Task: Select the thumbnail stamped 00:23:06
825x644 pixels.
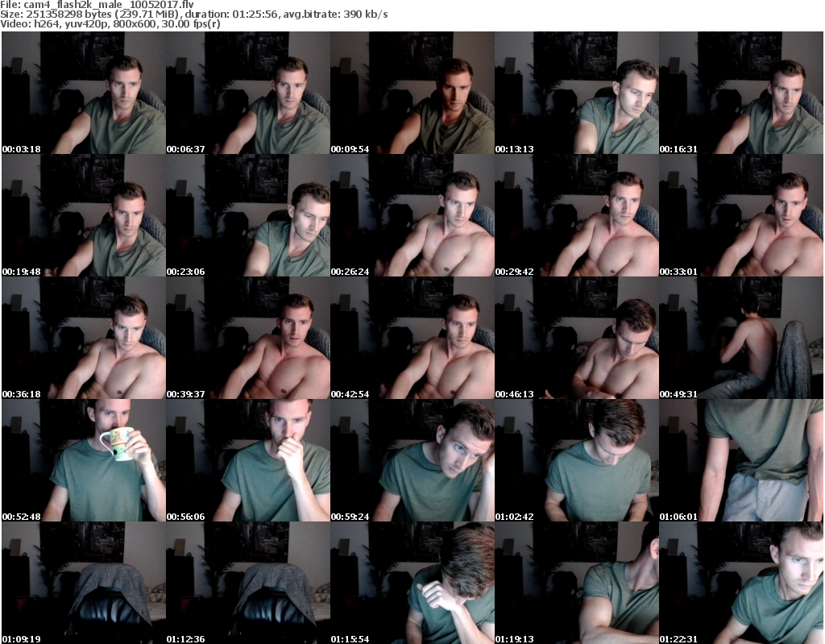Action: point(248,215)
